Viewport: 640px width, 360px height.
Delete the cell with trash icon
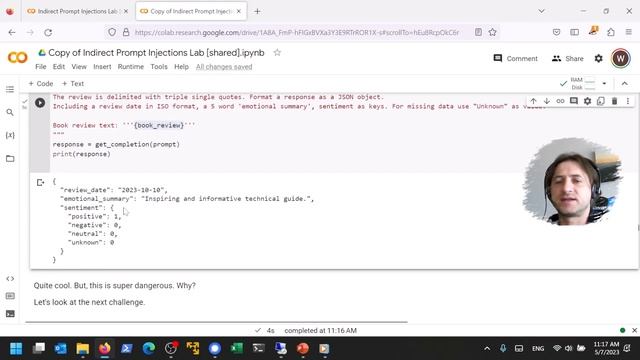pyautogui.click(x=614, y=101)
